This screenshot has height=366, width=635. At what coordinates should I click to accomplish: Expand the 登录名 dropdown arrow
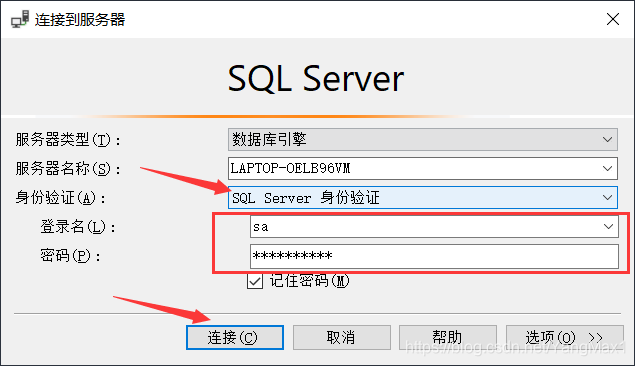point(608,227)
